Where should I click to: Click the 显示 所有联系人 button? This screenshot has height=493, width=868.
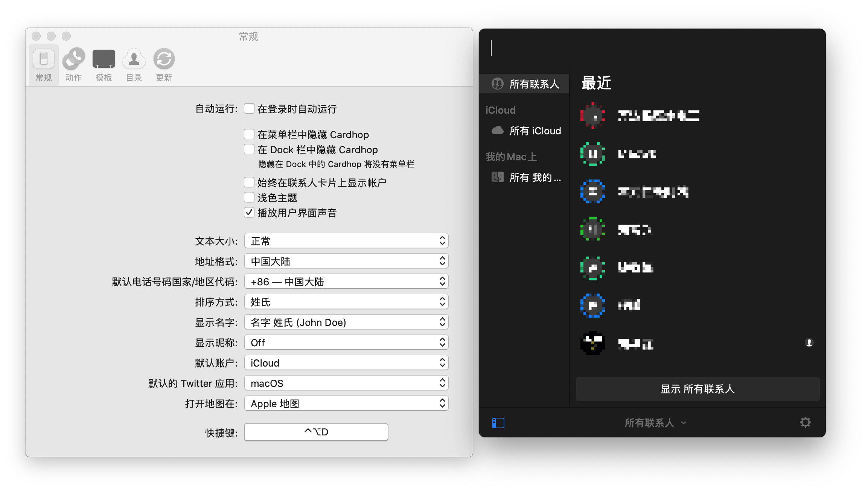coord(697,389)
